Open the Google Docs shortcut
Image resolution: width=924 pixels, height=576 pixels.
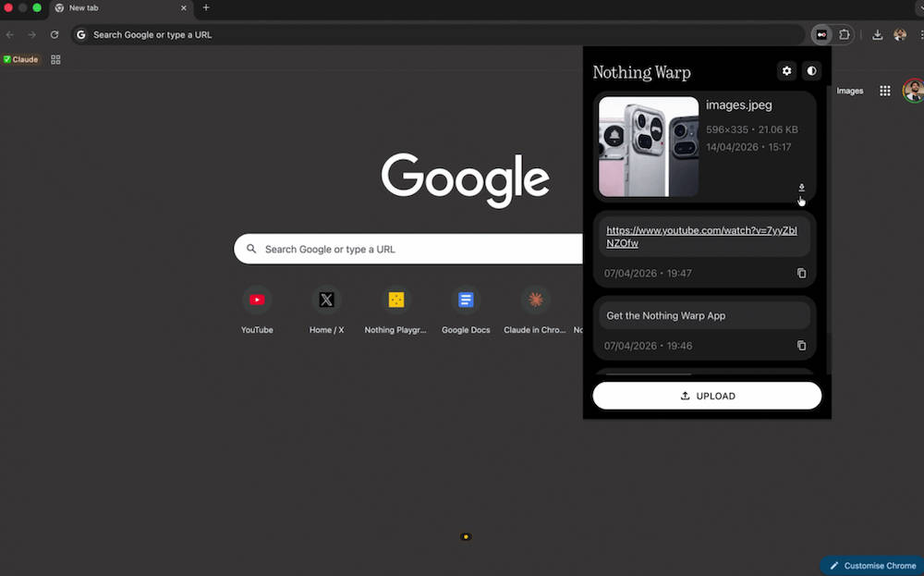coord(465,300)
